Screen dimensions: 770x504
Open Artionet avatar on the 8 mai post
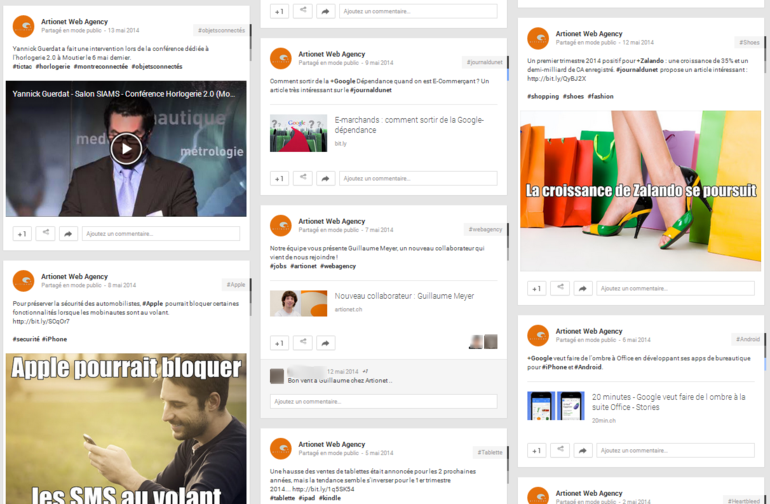(x=23, y=281)
